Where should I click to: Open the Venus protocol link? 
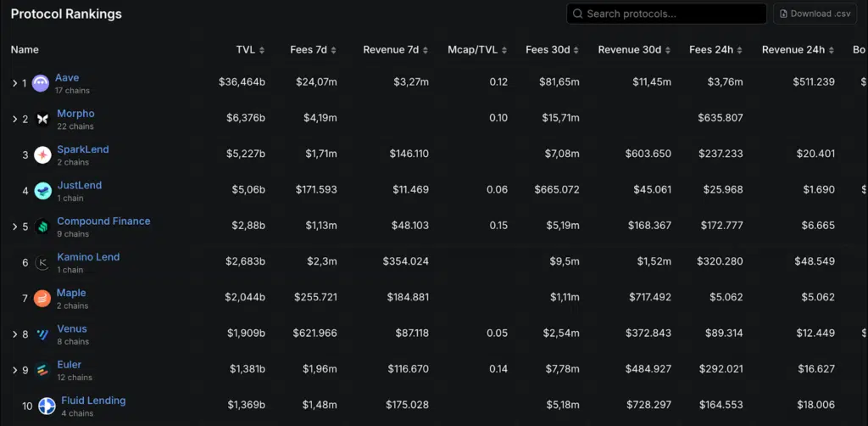tap(71, 329)
